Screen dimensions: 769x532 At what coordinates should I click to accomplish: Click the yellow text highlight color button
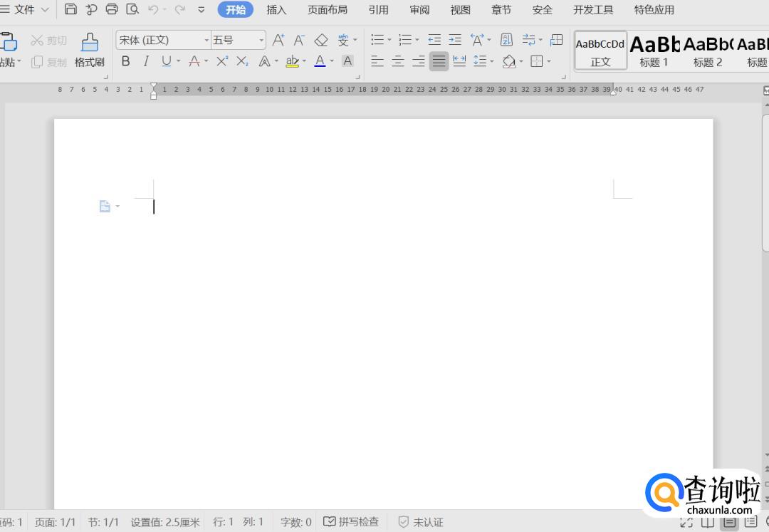pyautogui.click(x=292, y=61)
